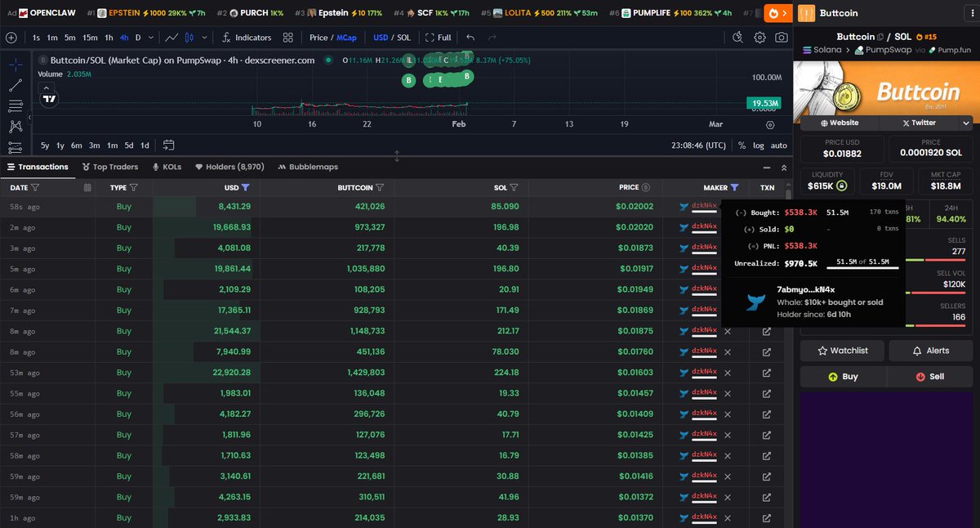980x528 pixels.
Task: Undo the last chart action
Action: point(470,38)
